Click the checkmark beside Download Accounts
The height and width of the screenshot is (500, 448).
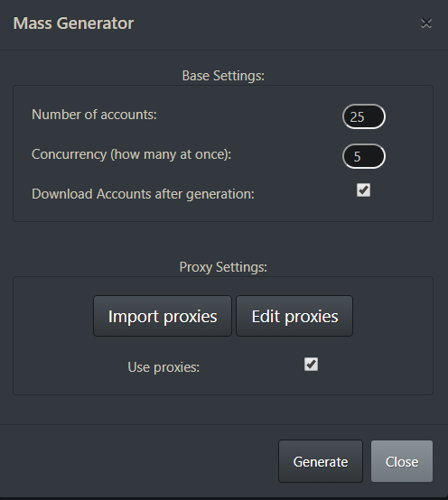tap(363, 190)
